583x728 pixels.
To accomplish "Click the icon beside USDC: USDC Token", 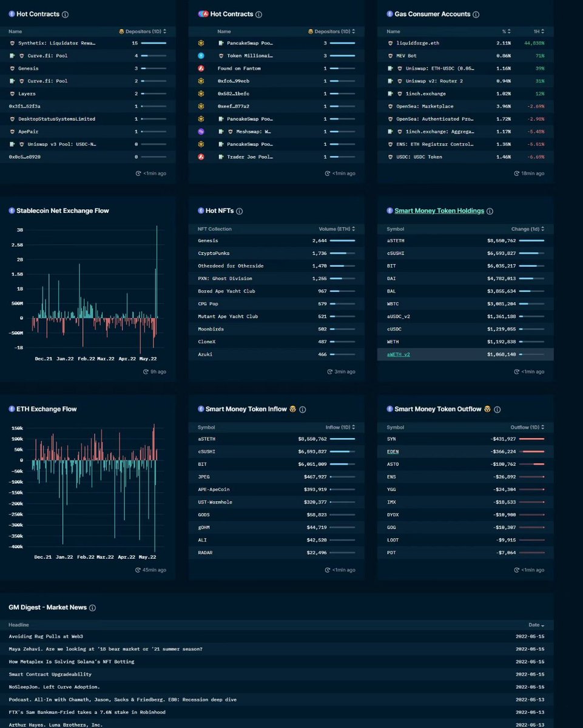I will tap(390, 157).
